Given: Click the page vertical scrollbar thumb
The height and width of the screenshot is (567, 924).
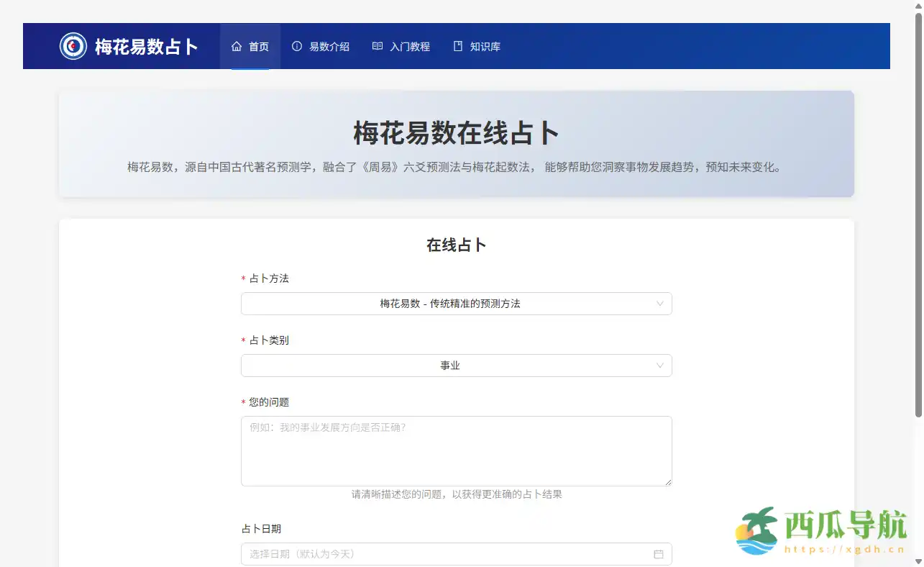Looking at the screenshot, I should 918,216.
